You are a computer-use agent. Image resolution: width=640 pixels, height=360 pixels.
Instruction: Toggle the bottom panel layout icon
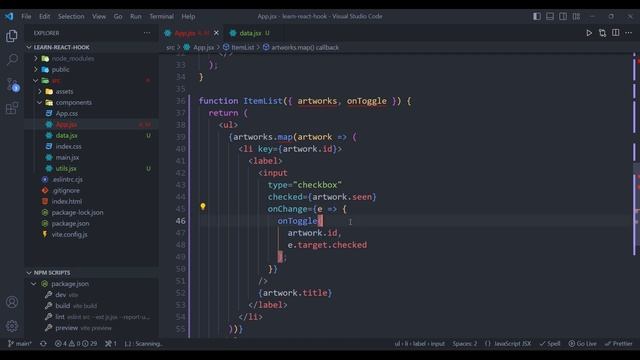[550, 16]
